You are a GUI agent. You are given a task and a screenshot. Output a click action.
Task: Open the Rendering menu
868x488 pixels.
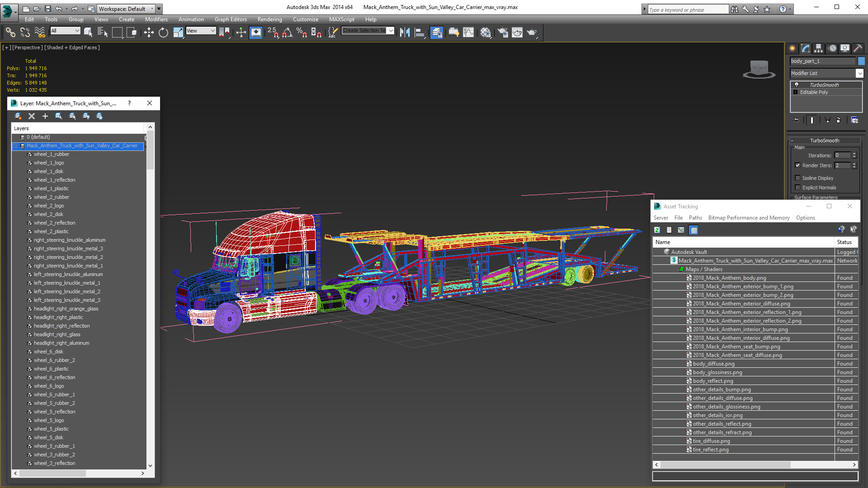[269, 19]
